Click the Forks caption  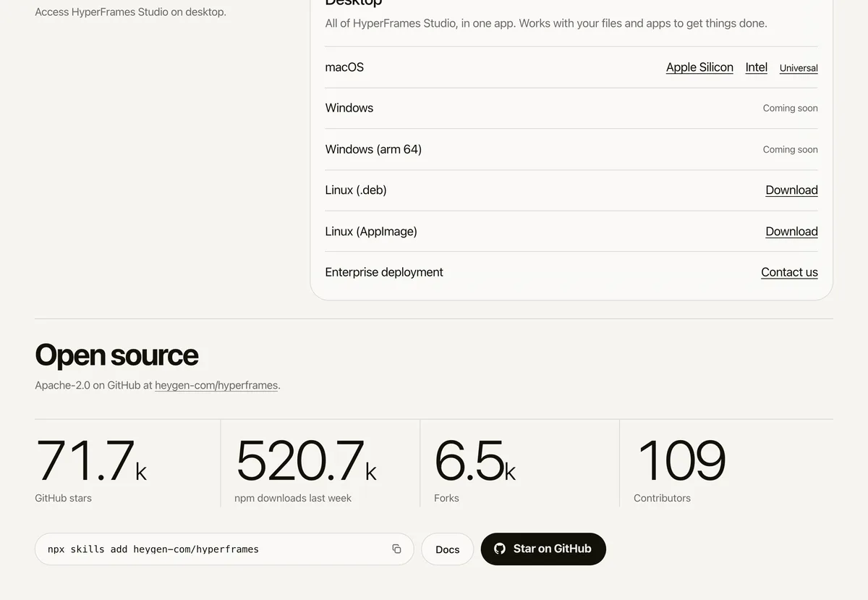pyautogui.click(x=446, y=498)
